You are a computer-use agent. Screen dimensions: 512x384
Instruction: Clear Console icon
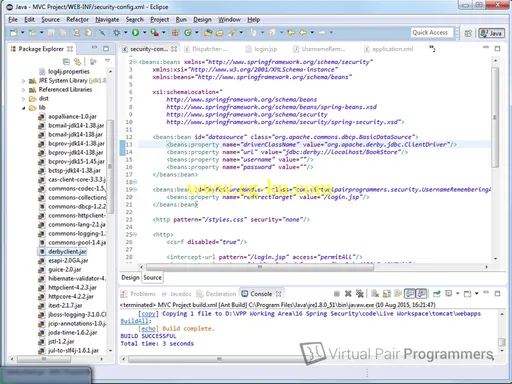[x=375, y=294]
